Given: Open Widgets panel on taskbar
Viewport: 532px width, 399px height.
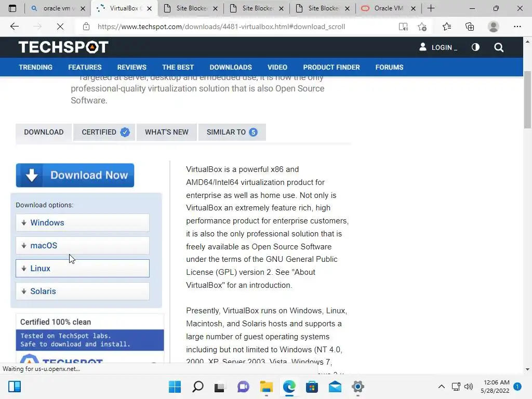Looking at the screenshot, I should tap(15, 387).
